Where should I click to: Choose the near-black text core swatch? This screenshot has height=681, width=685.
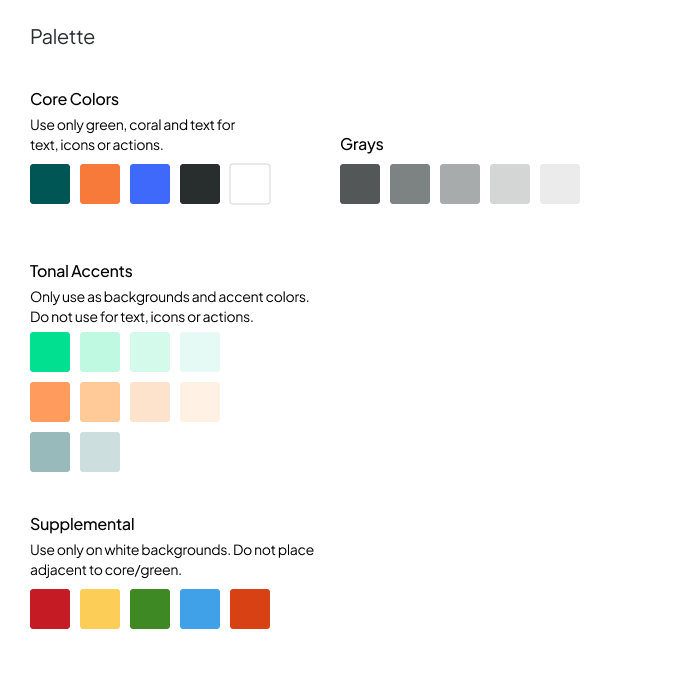pyautogui.click(x=200, y=184)
